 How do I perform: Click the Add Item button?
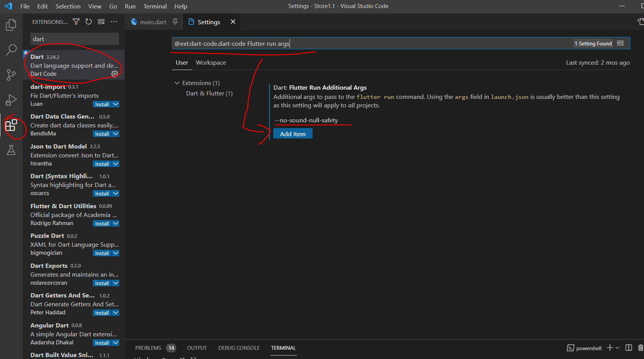click(x=293, y=134)
